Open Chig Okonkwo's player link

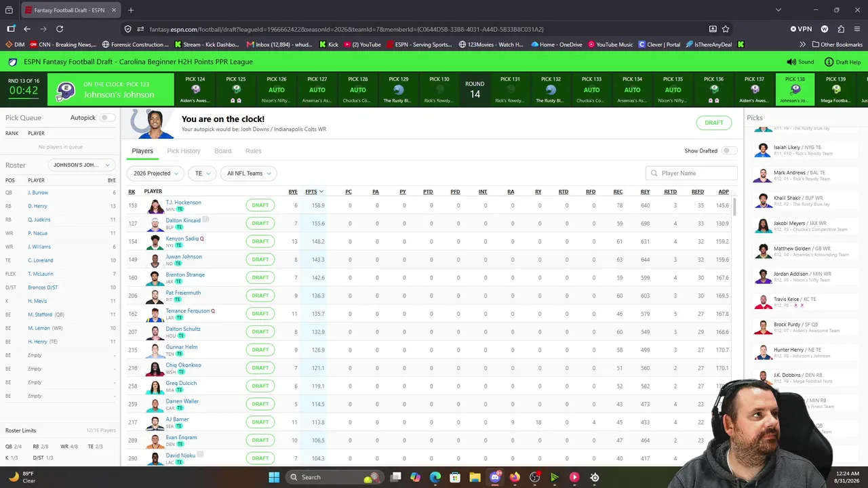click(183, 365)
